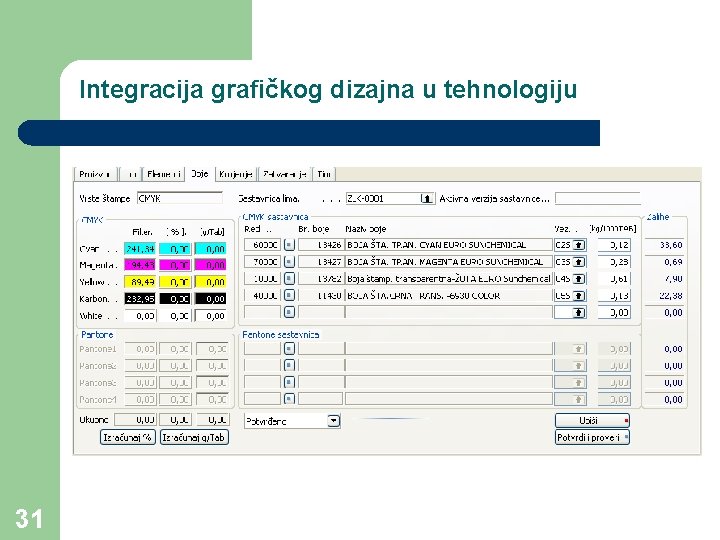The image size is (720, 540).
Task: Click quantity field 0,13 in black ink row
Action: click(614, 295)
